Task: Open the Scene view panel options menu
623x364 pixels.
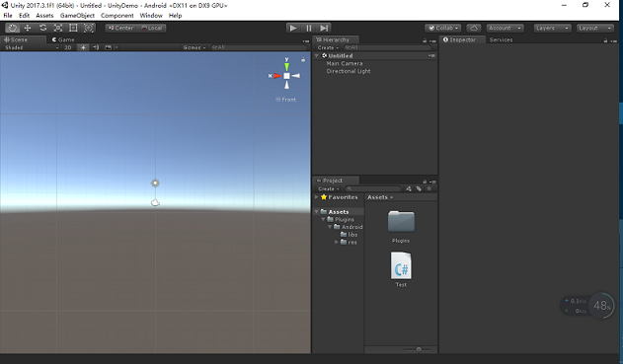Action: pyautogui.click(x=305, y=40)
